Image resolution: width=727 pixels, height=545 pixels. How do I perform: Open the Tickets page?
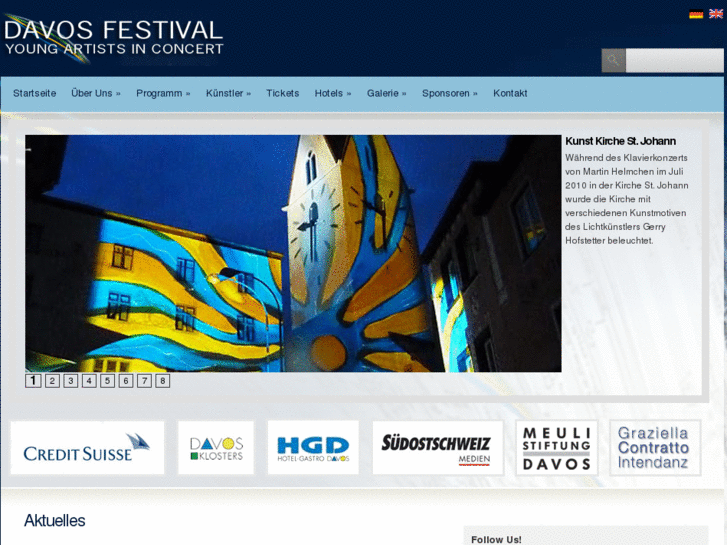282,93
